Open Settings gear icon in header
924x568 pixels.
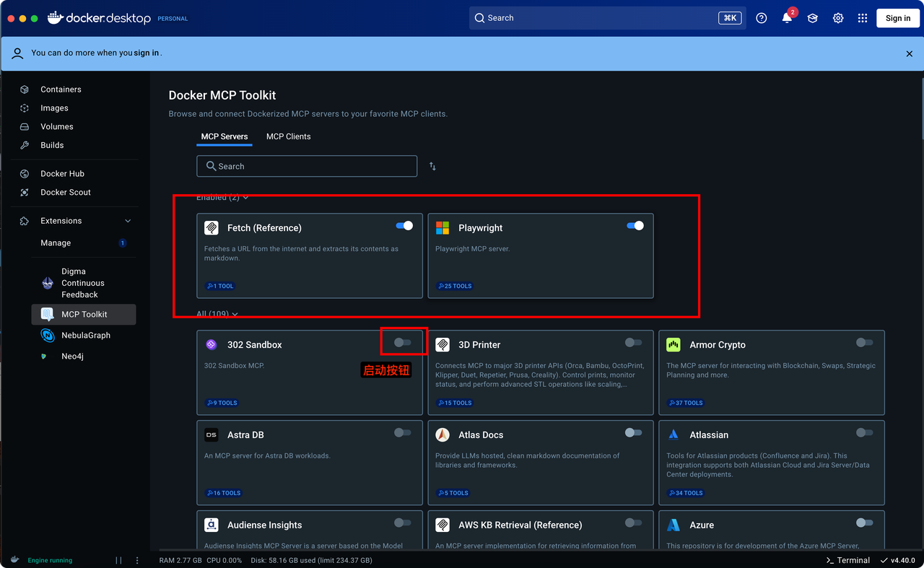838,18
